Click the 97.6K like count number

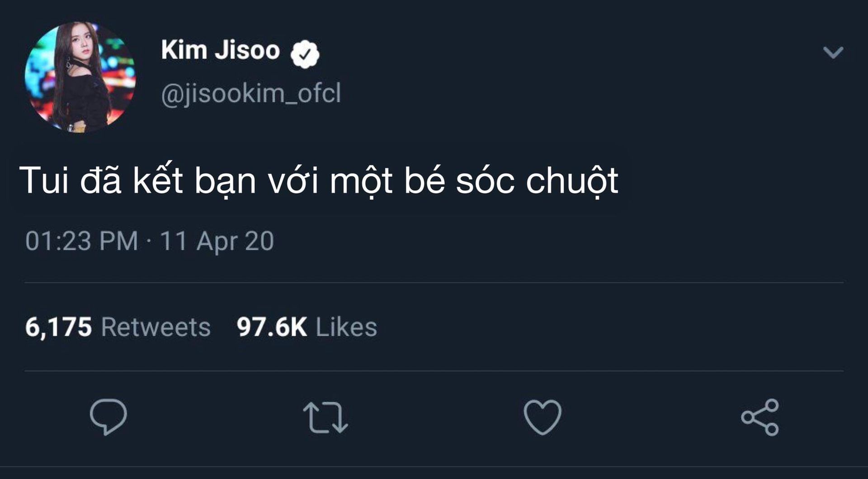click(x=272, y=327)
